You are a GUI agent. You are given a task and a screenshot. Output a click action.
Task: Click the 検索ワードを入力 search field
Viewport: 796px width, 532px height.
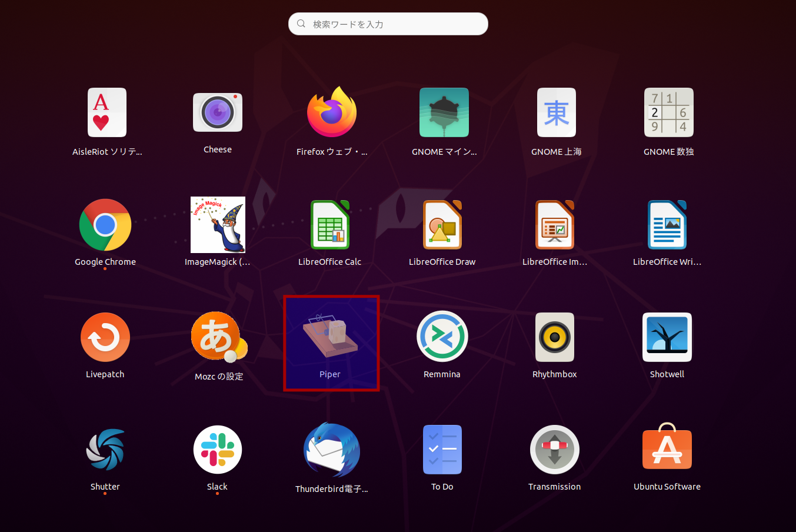[388, 24]
